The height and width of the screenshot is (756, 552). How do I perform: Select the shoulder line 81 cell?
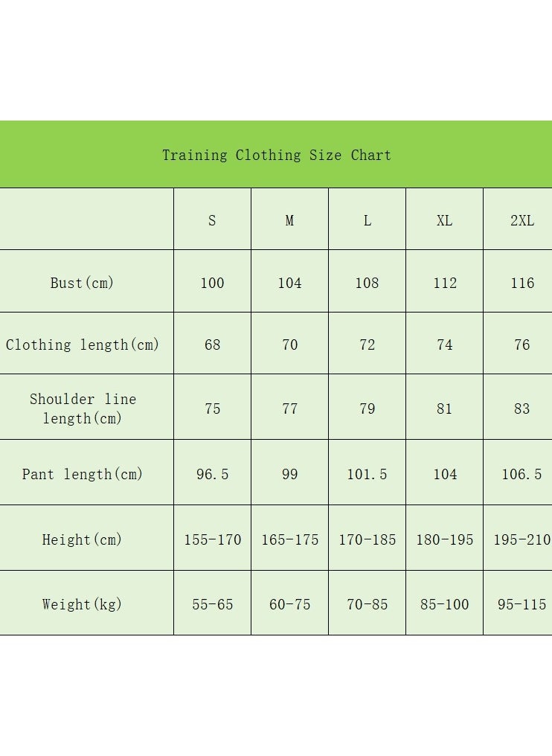coord(444,406)
